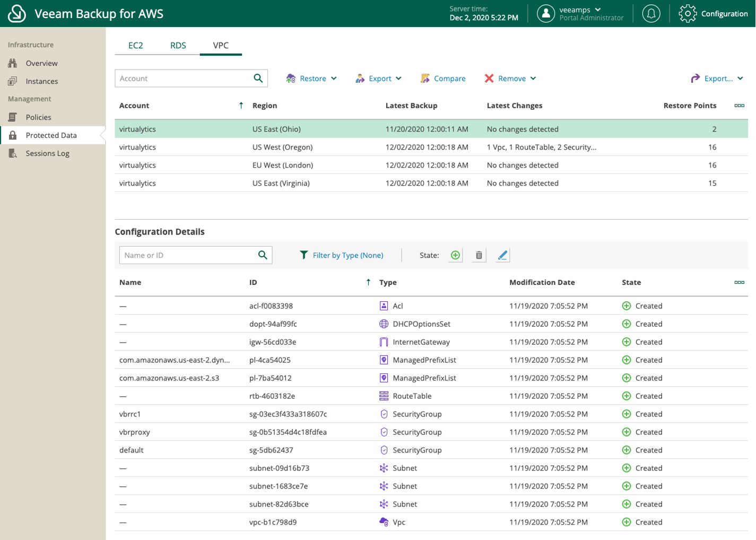756x540 pixels.
Task: Click the Configuration link in header
Action: tap(724, 14)
